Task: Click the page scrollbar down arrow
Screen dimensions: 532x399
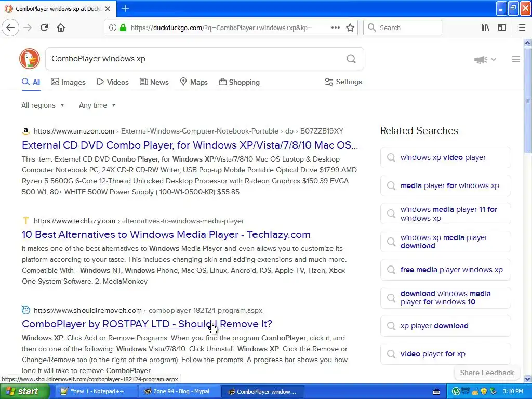Action: (x=527, y=379)
